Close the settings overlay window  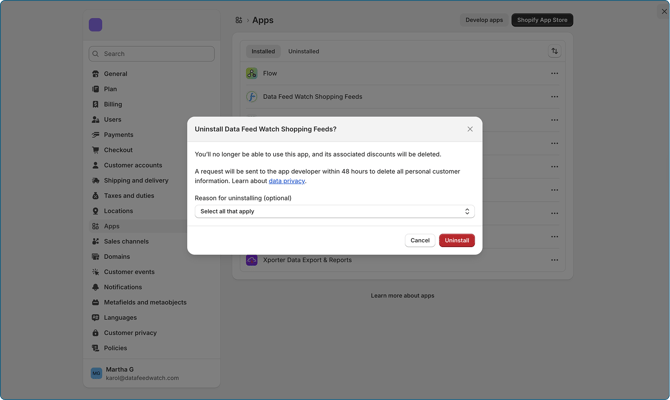click(664, 12)
